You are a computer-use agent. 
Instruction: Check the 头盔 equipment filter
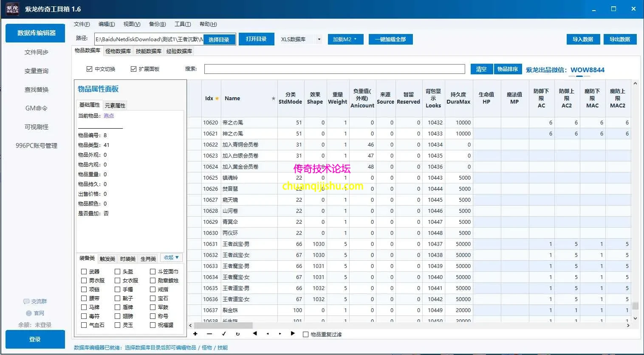tap(118, 271)
